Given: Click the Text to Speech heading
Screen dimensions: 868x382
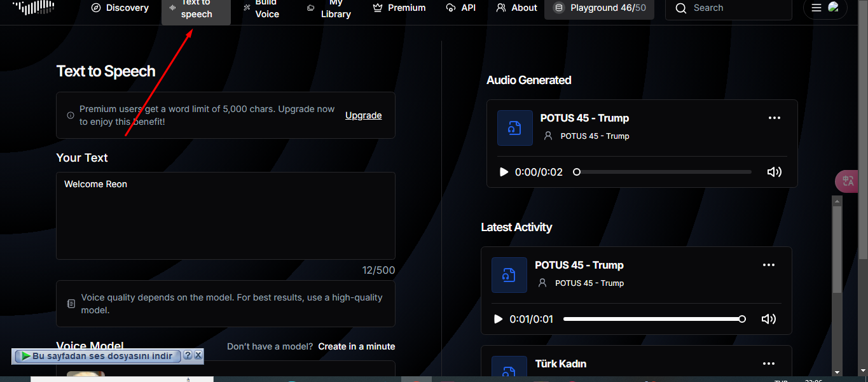Looking at the screenshot, I should (106, 71).
